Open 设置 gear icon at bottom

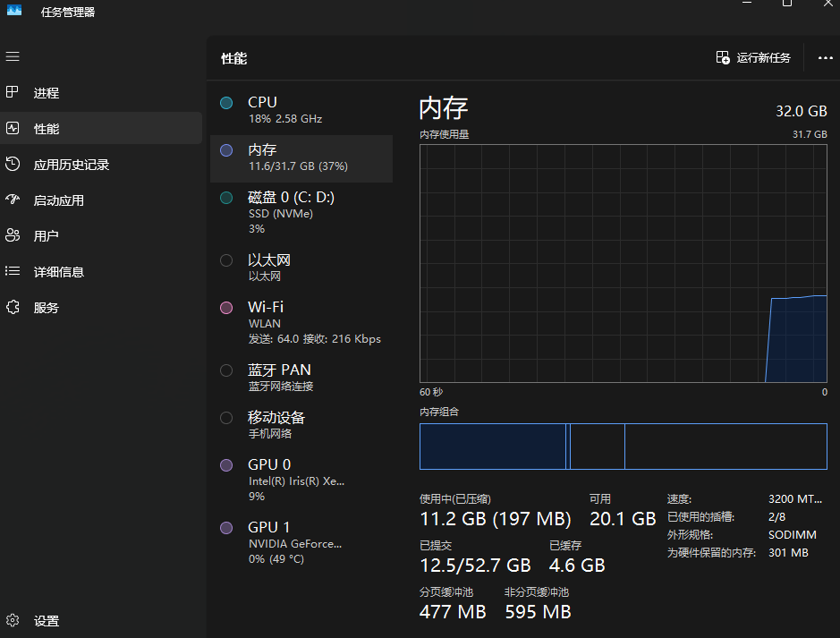click(x=13, y=620)
